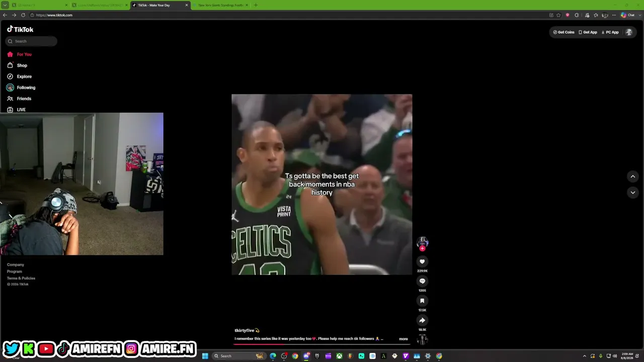
Task: Open the sound disc below share
Action: 422,339
